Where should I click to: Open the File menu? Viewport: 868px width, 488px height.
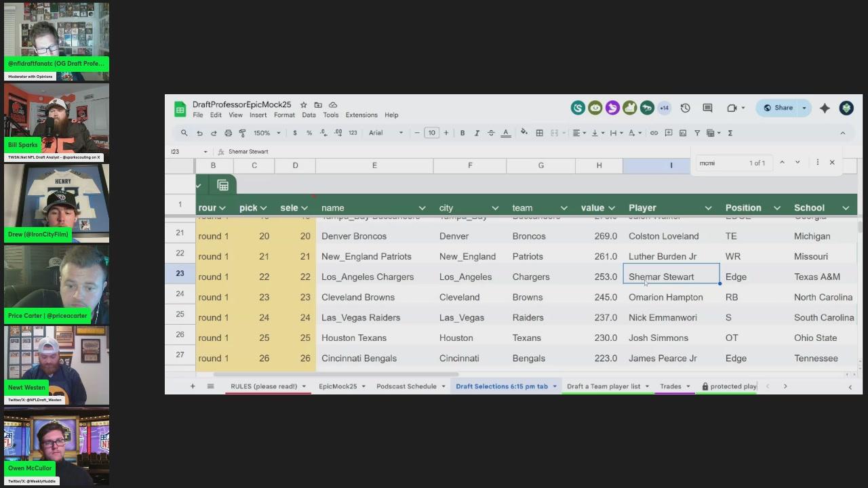pyautogui.click(x=198, y=115)
